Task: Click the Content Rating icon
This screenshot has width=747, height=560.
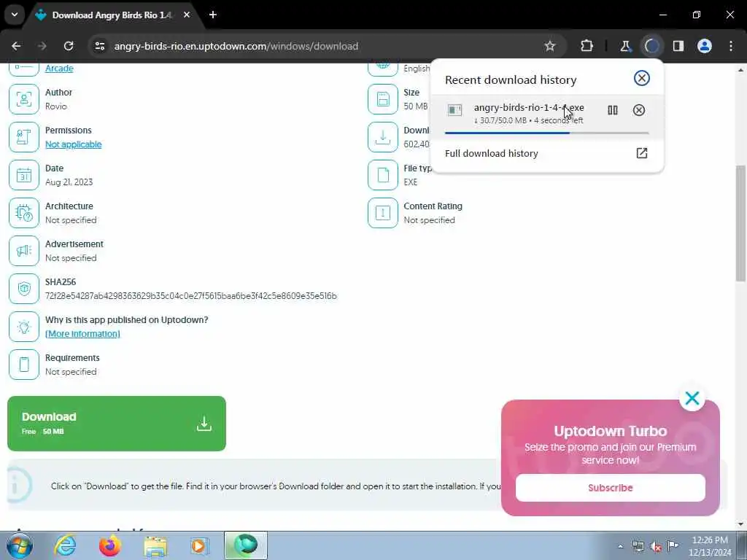Action: click(382, 213)
